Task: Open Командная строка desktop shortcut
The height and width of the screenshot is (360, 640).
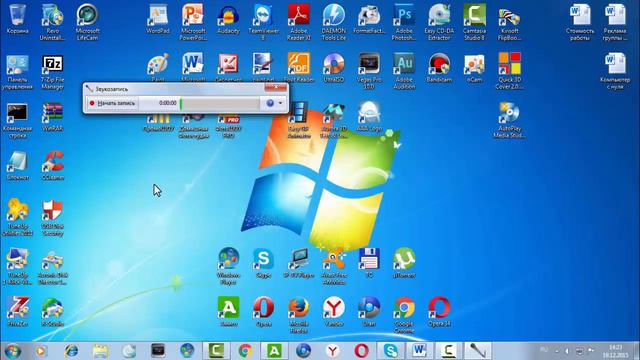Action: point(18,120)
